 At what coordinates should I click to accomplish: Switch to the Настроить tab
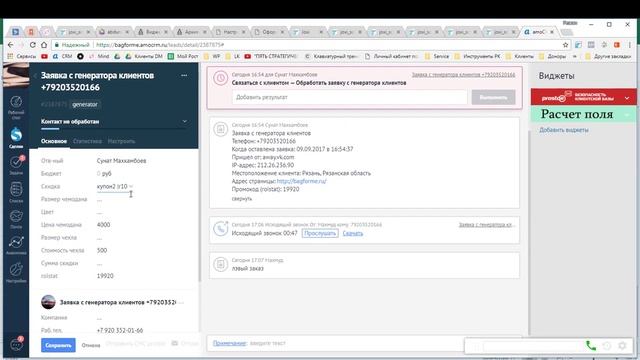(121, 141)
